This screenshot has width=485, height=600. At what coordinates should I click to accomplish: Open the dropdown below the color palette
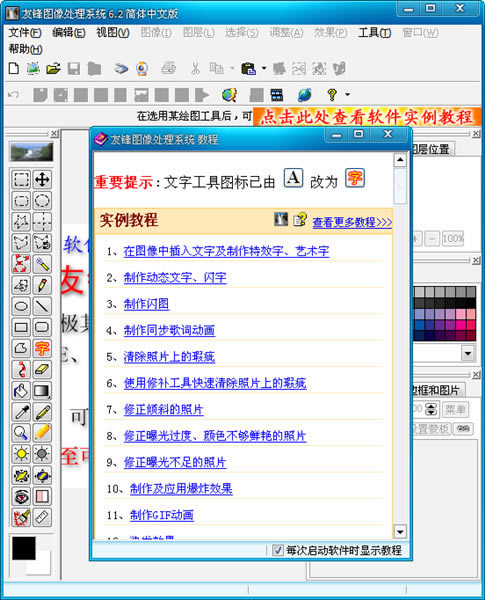click(x=468, y=353)
